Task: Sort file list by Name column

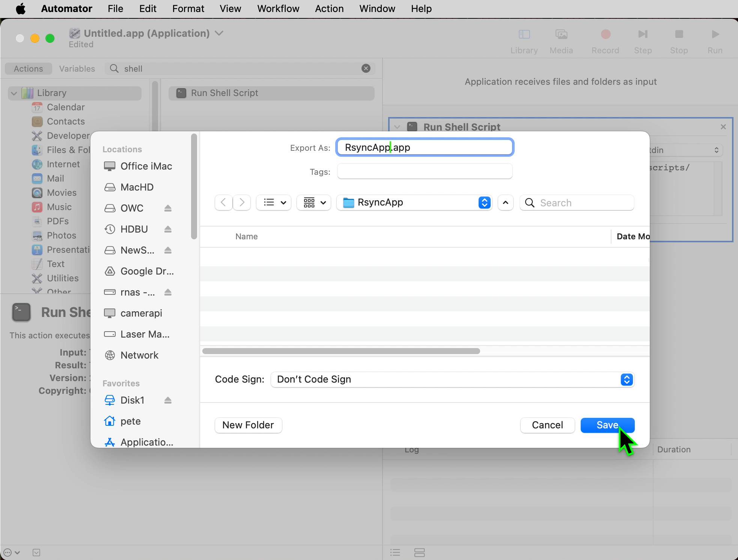Action: [x=247, y=236]
